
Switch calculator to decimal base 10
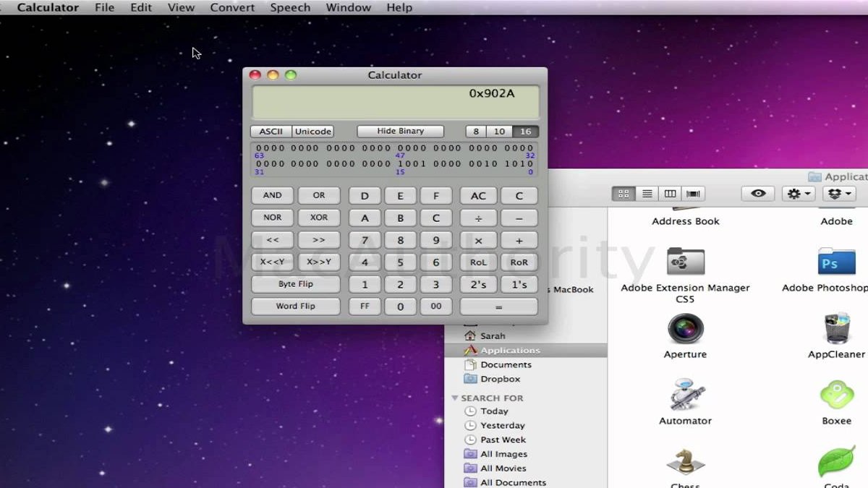point(499,132)
